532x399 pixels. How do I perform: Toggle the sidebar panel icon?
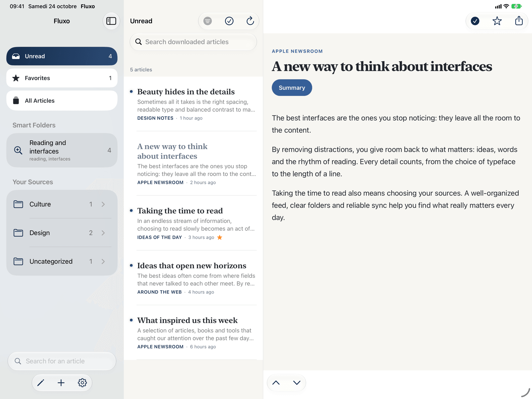point(111,21)
